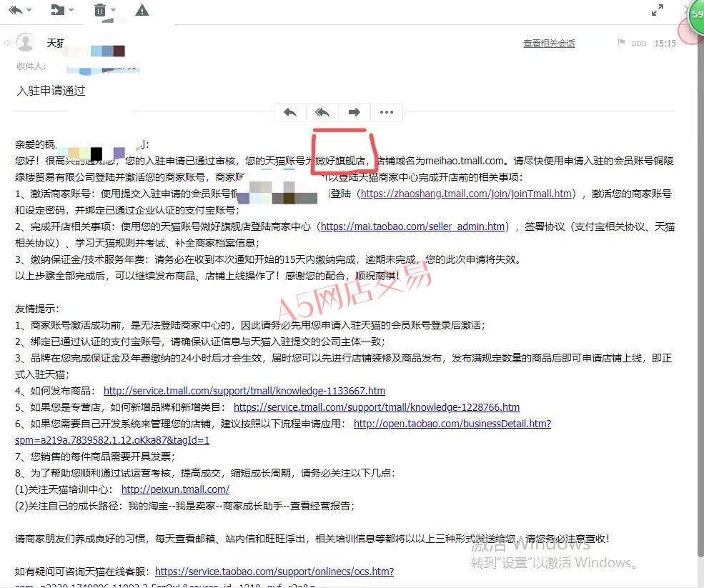Viewport: 704px width, 588px height.
Task: Open knowledge-1133667 support link
Action: pyautogui.click(x=244, y=391)
